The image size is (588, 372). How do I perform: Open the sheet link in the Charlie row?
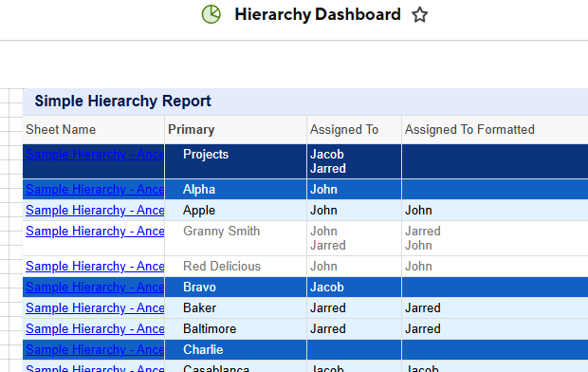95,350
